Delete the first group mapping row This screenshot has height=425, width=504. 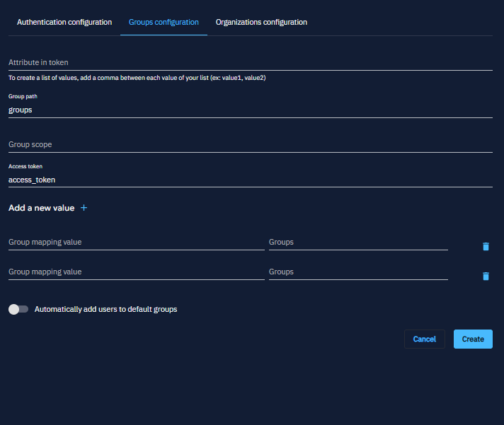486,247
